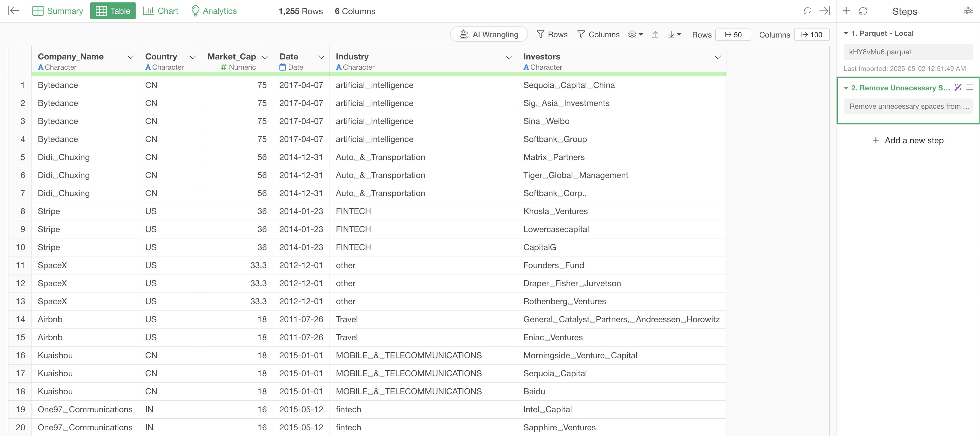Click the magic wand icon on step 2
980x436 pixels.
point(958,88)
